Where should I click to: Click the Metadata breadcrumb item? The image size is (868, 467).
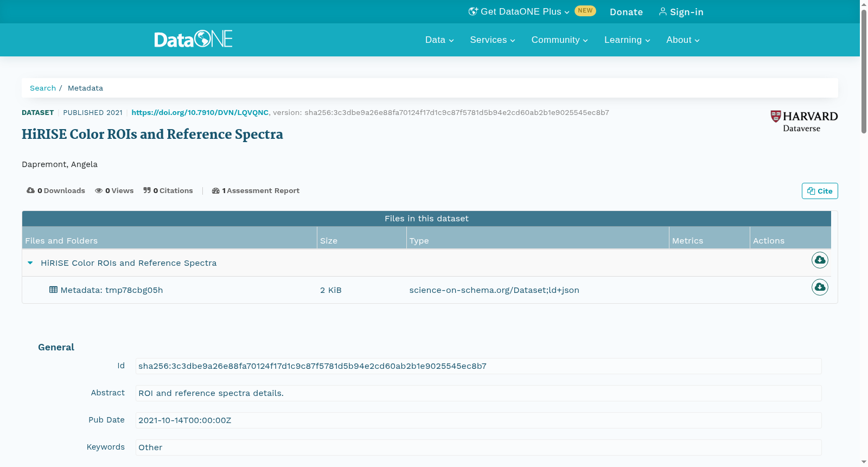[85, 88]
